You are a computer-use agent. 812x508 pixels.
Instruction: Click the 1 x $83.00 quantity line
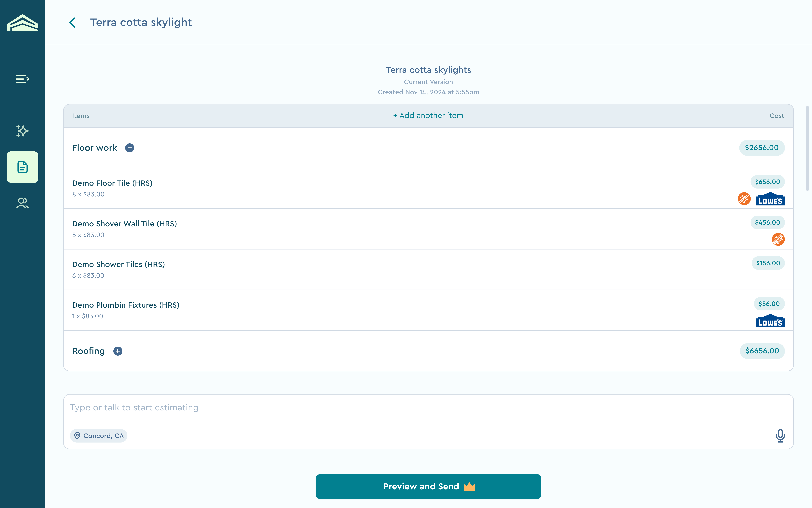coord(88,316)
